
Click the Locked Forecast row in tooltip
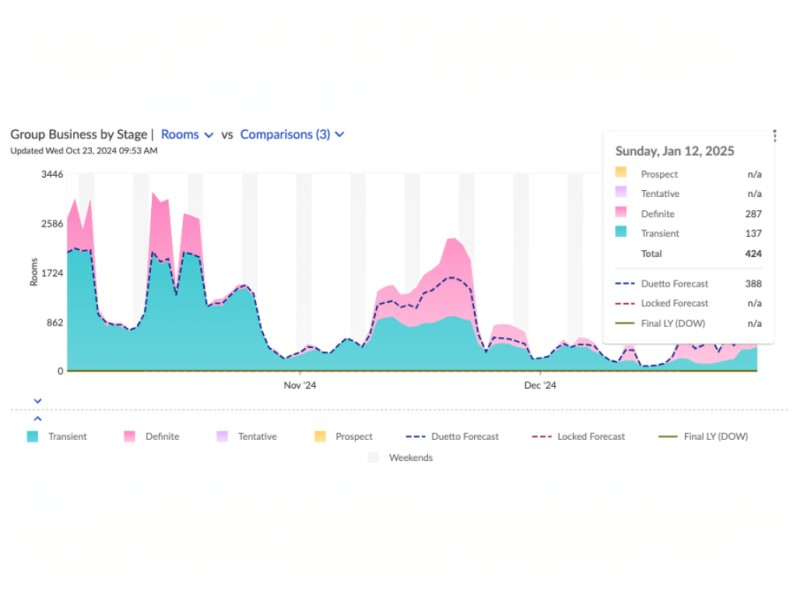(x=689, y=304)
